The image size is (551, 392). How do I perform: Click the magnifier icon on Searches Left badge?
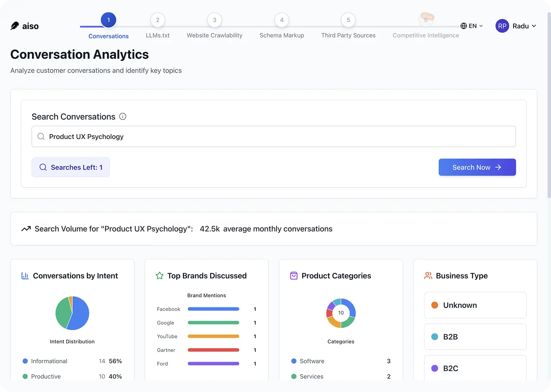pos(43,167)
